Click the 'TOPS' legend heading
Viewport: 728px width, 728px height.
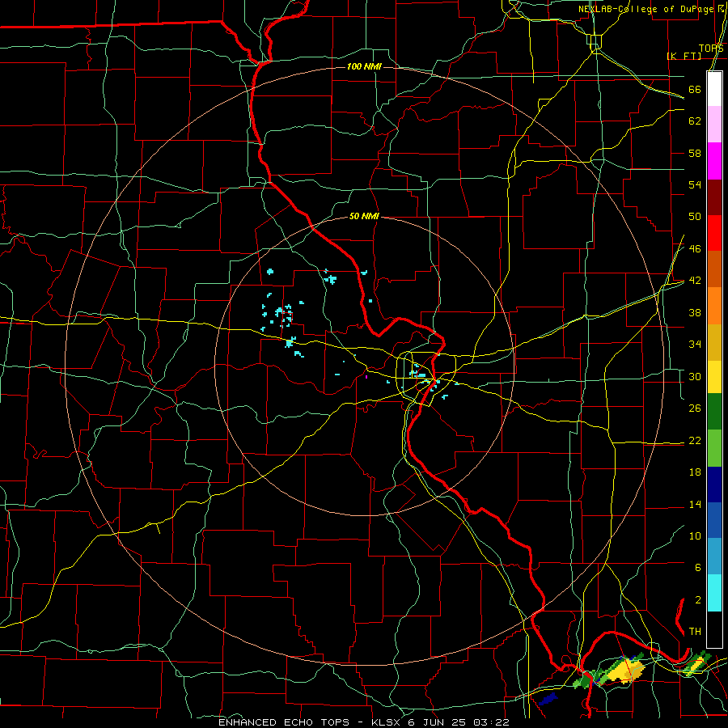[711, 49]
